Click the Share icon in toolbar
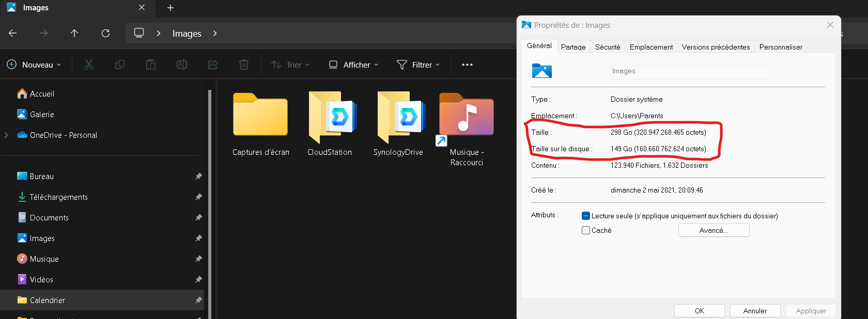The height and width of the screenshot is (319, 868). coord(213,65)
